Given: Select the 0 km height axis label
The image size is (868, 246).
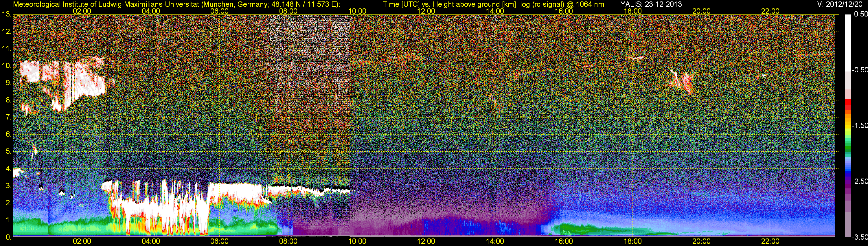Looking at the screenshot, I should pyautogui.click(x=8, y=237).
